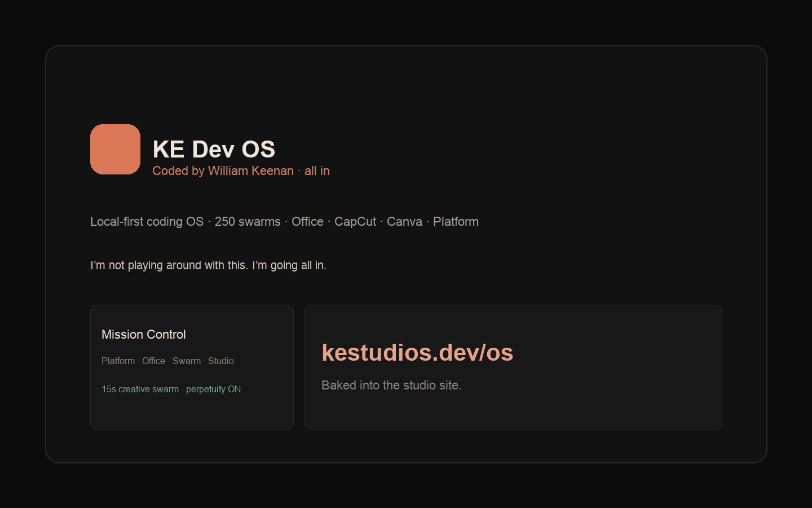This screenshot has height=508, width=812.
Task: Open the kestudios.dev/os link
Action: 417,352
